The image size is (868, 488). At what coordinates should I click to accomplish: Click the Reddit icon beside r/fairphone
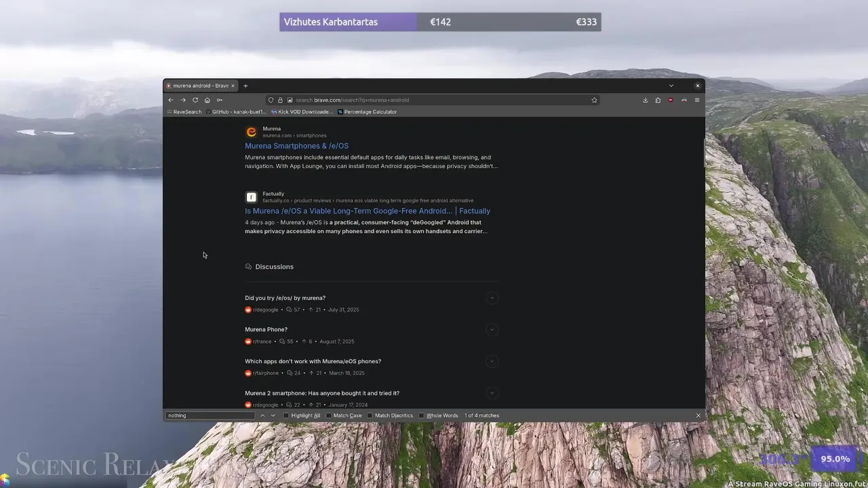[248, 373]
